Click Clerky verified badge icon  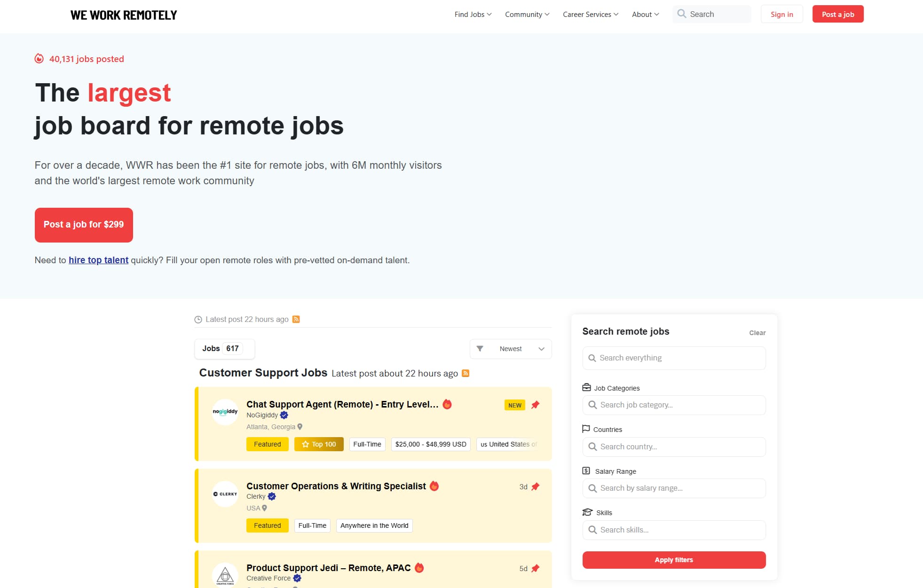pyautogui.click(x=272, y=496)
